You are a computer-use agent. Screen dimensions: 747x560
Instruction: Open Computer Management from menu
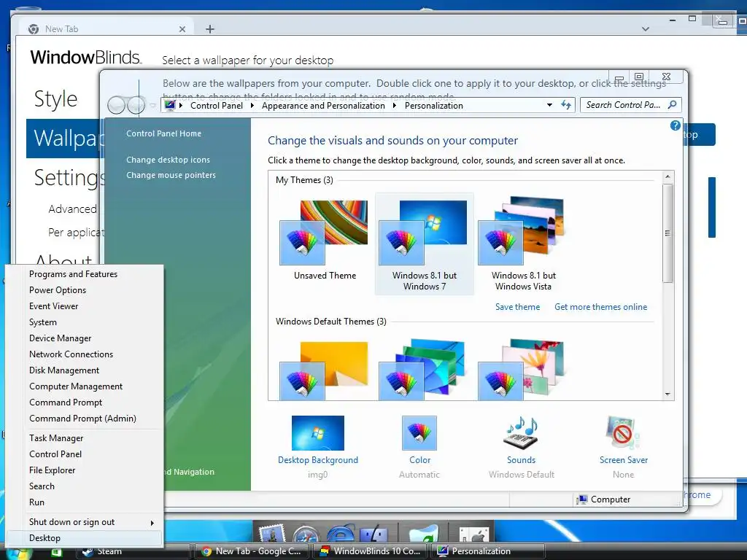[x=76, y=386]
